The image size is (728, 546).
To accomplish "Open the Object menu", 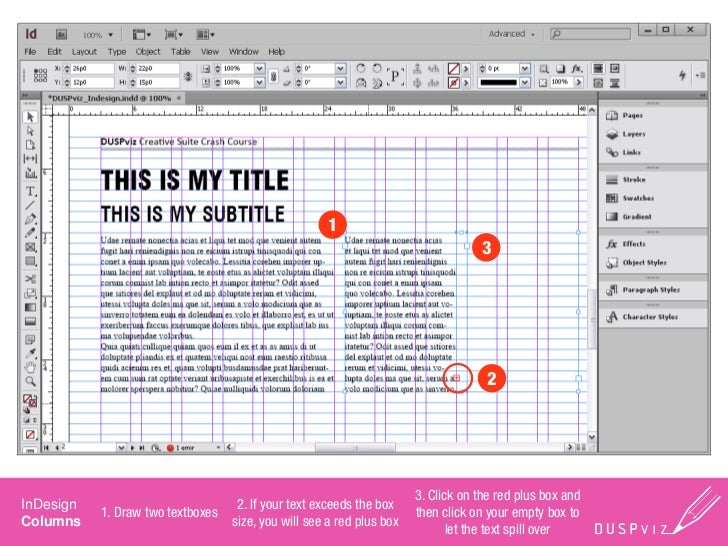I will pyautogui.click(x=148, y=52).
